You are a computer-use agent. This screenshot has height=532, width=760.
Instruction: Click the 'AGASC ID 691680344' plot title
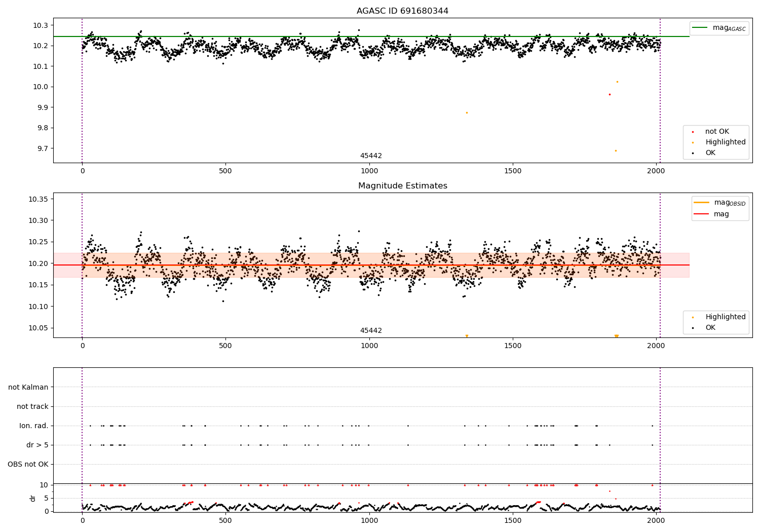402,11
